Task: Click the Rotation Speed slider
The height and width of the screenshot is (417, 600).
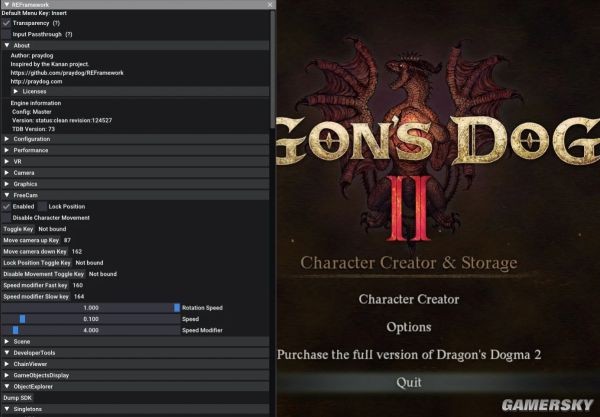Action: click(x=91, y=308)
